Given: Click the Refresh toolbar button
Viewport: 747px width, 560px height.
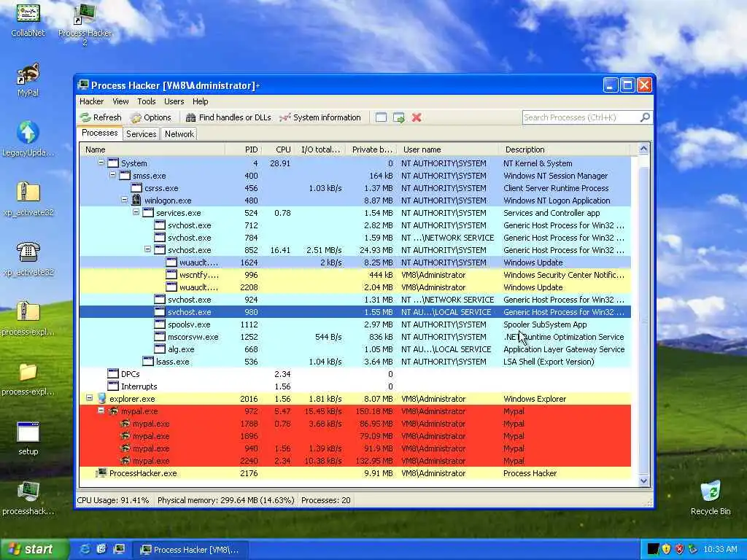Looking at the screenshot, I should click(x=101, y=117).
